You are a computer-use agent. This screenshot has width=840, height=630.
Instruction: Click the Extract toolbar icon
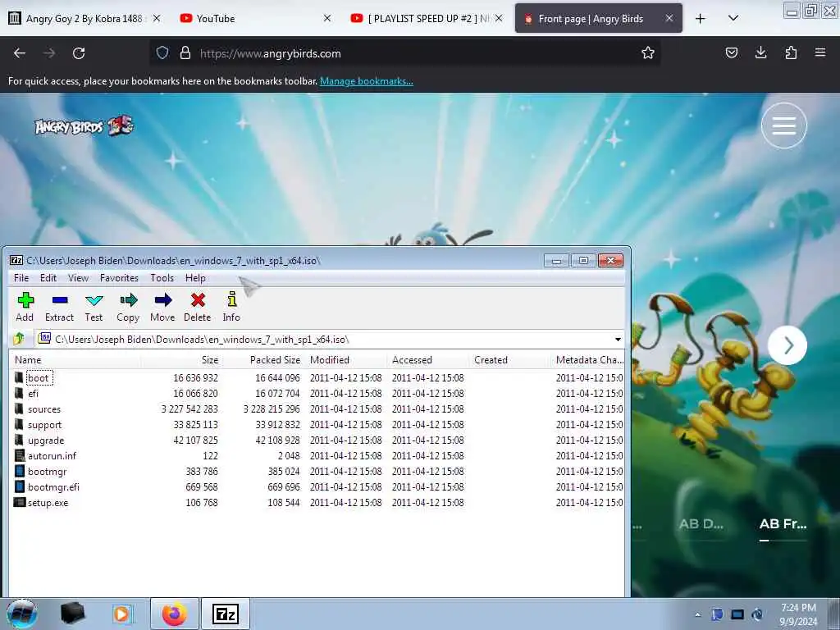pos(59,307)
